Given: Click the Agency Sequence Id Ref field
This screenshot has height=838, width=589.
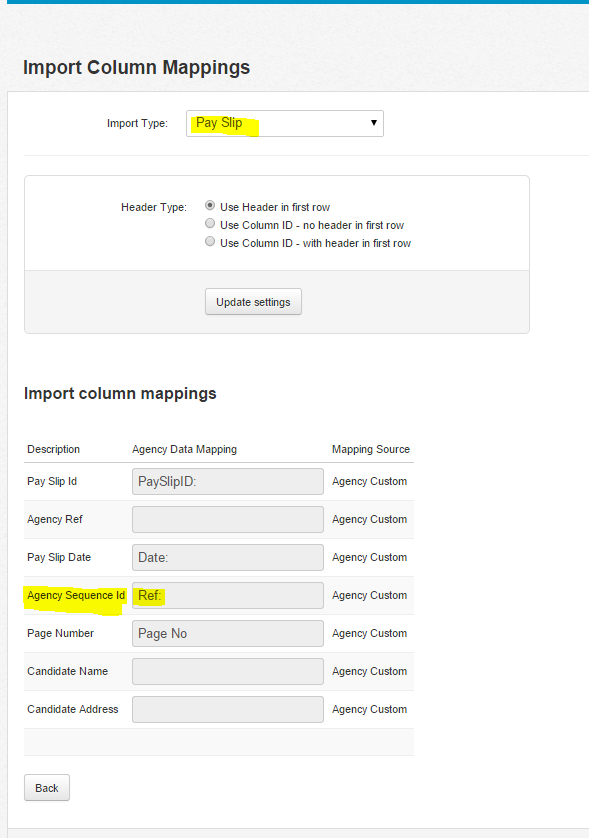Looking at the screenshot, I should coord(228,595).
